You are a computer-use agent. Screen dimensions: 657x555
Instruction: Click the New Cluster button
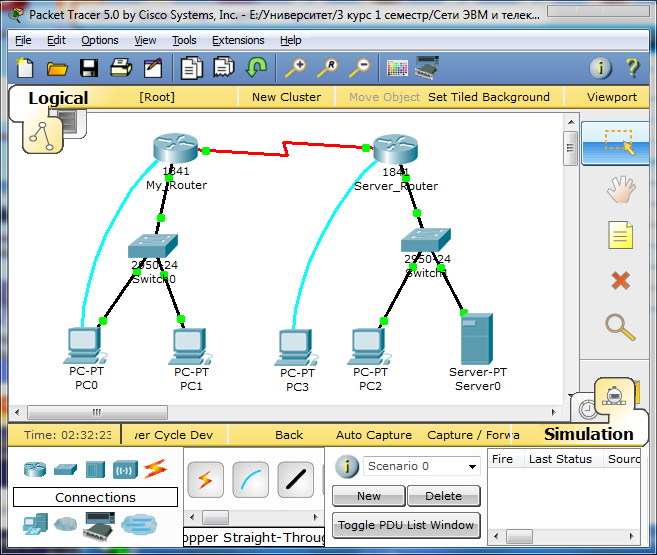click(287, 97)
